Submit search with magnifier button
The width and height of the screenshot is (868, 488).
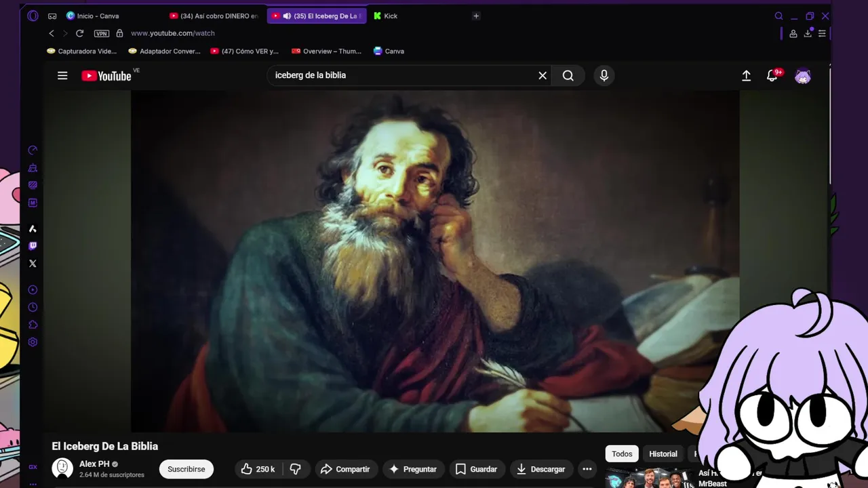(568, 75)
